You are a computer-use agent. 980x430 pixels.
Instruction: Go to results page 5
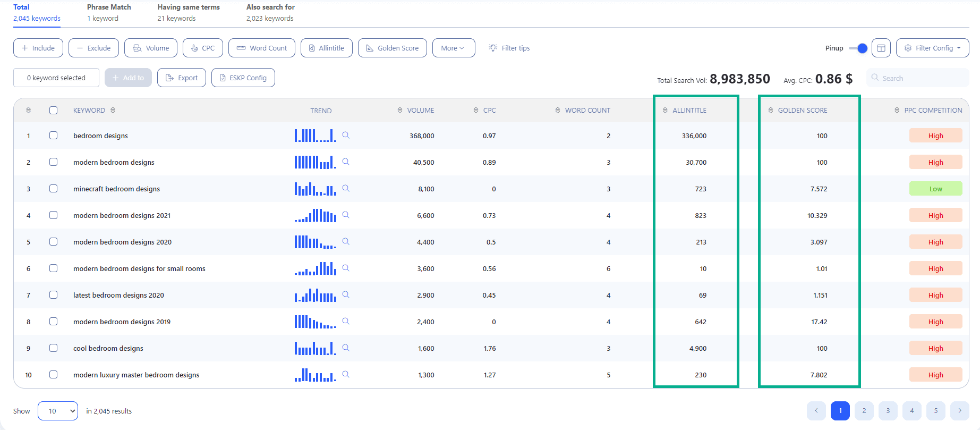pos(936,411)
